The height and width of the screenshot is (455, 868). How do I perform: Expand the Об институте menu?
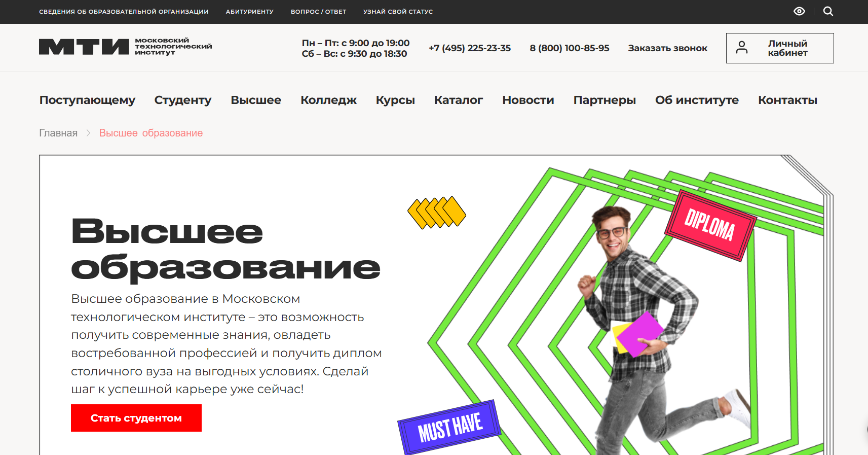coord(697,100)
